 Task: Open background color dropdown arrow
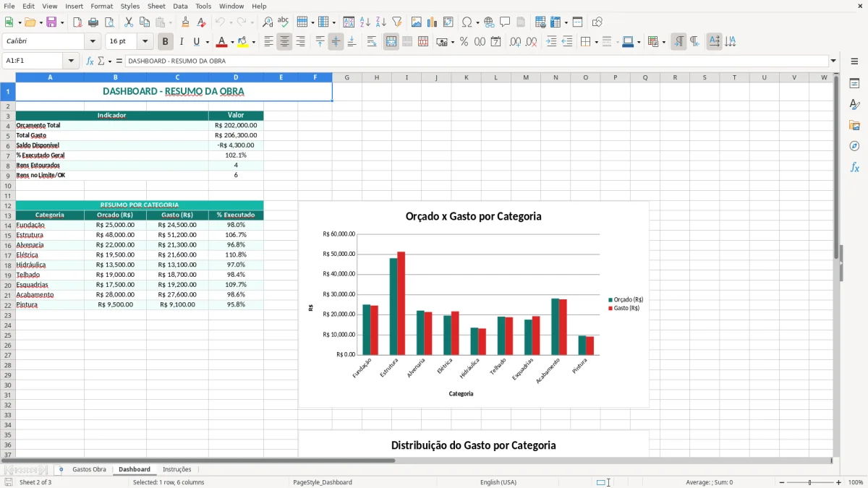pos(253,42)
